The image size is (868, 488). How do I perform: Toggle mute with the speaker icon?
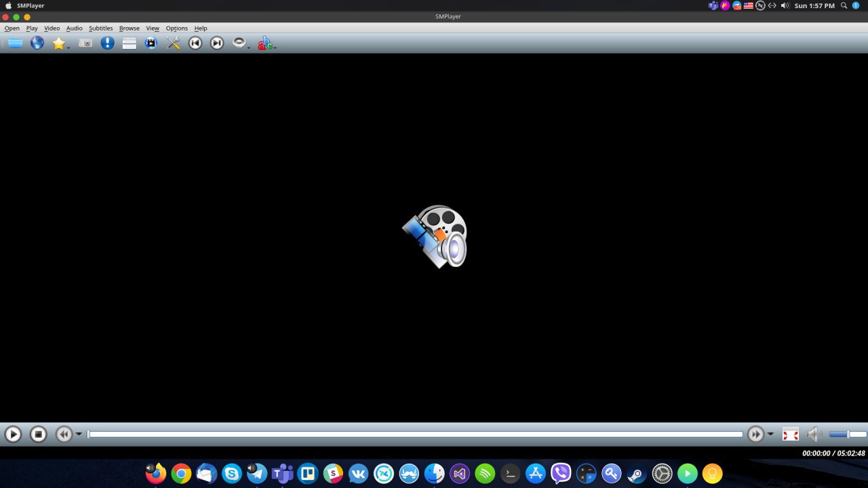click(x=814, y=434)
